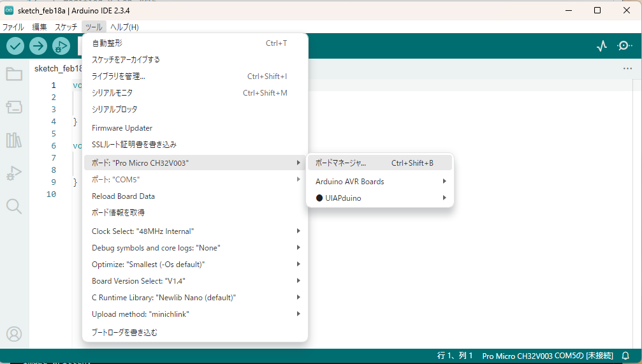Open the Serial Plotter waveform icon
Screen dimensions: 642x364
pyautogui.click(x=602, y=46)
